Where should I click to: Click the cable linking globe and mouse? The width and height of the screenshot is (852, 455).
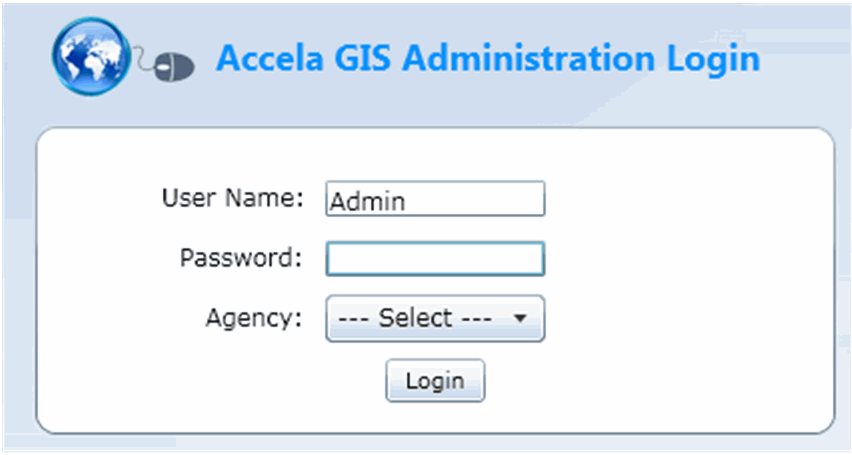pos(144,63)
